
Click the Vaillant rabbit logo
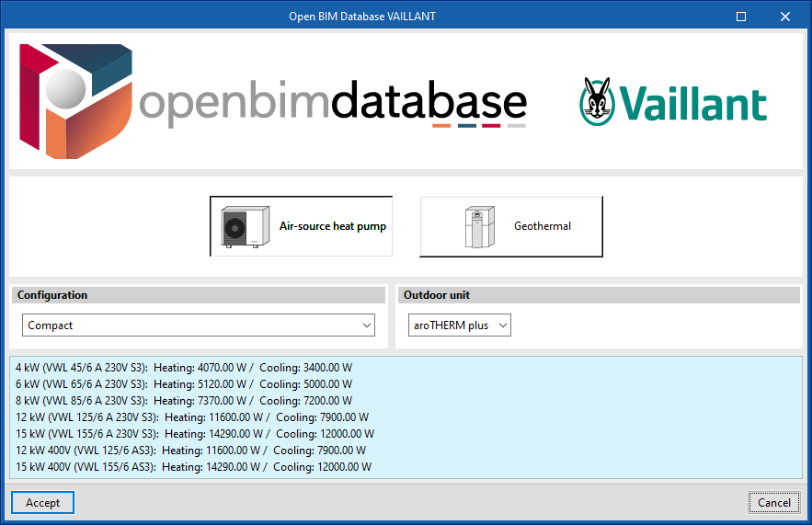[599, 101]
